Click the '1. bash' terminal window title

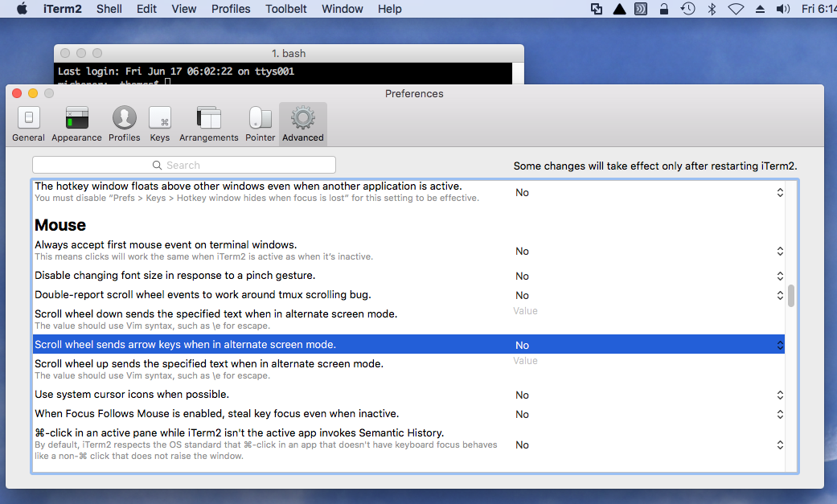coord(289,53)
